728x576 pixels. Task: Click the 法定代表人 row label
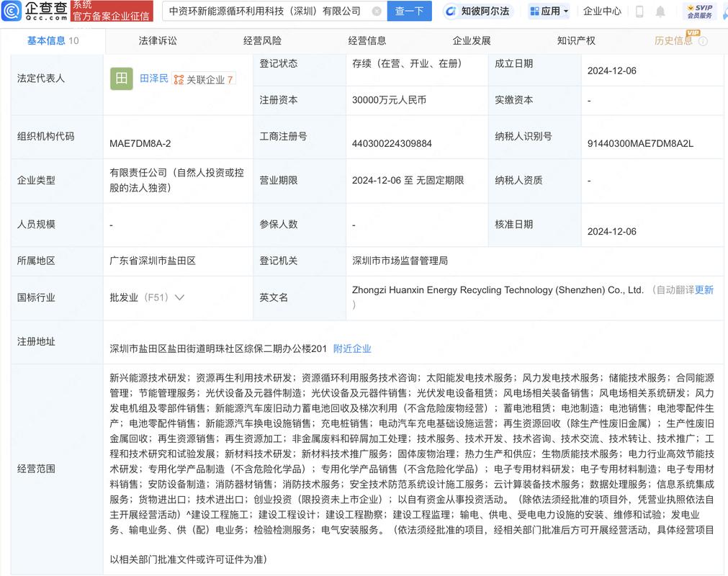pyautogui.click(x=41, y=78)
